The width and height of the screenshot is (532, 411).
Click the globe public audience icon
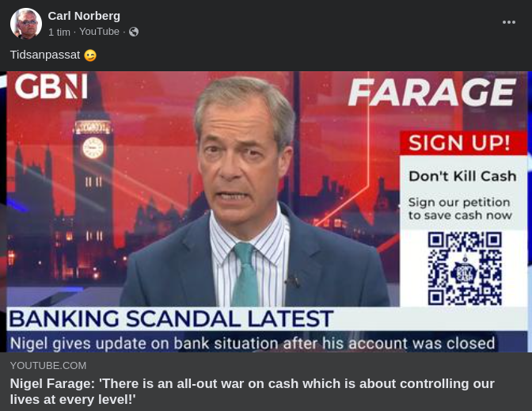[134, 32]
